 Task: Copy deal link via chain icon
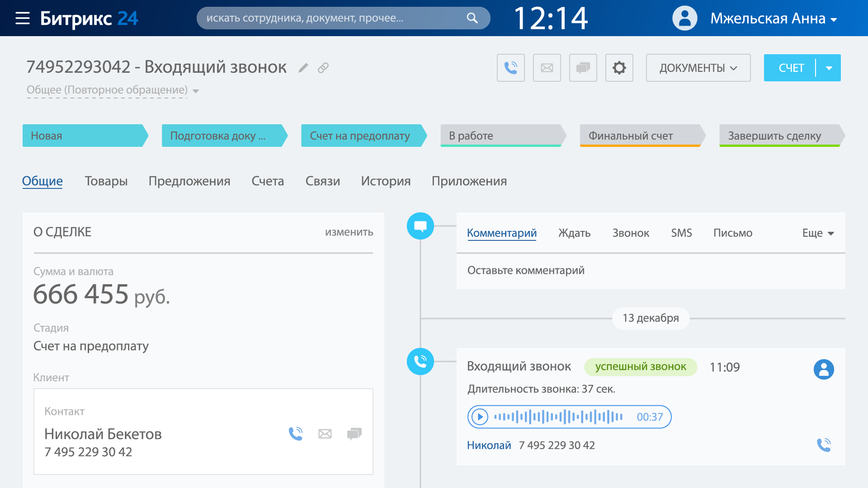323,68
